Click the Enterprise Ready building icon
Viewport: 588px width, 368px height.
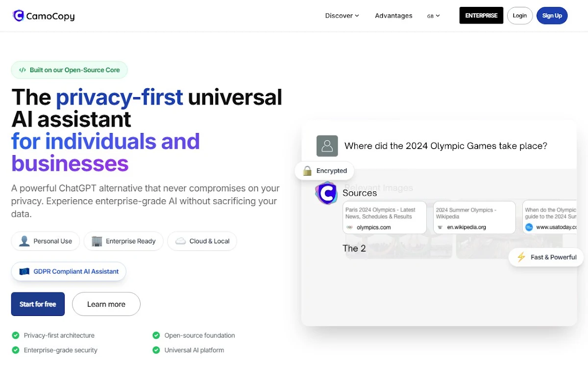tap(97, 241)
